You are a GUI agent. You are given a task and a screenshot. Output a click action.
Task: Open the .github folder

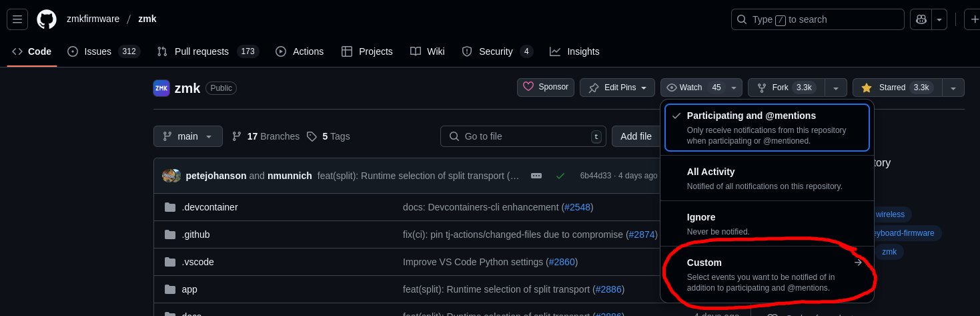click(195, 234)
